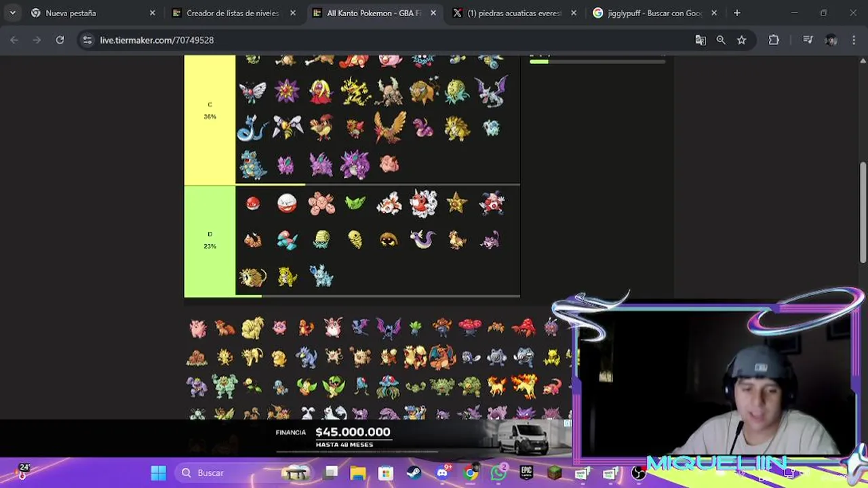
Task: Open the Extensions menu
Action: click(774, 40)
